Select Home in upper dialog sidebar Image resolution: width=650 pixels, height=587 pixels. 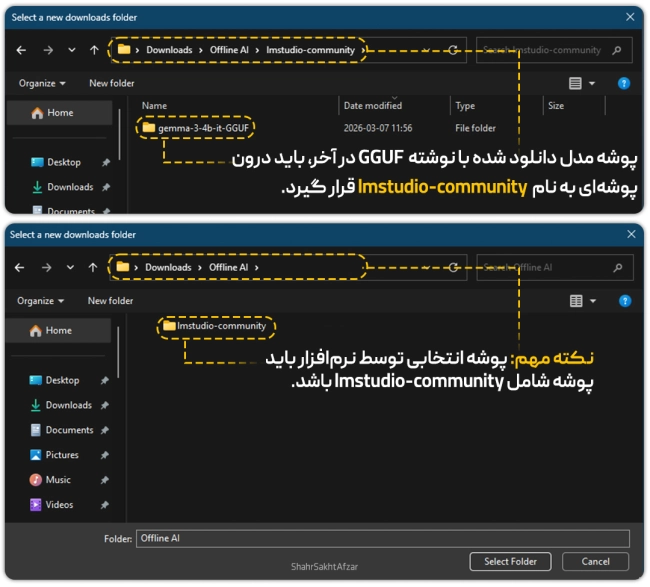point(59,113)
